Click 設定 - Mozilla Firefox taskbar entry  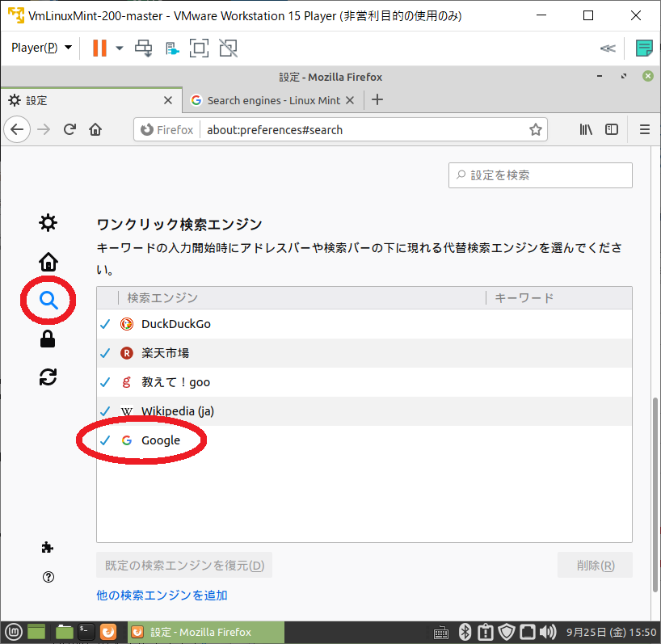206,632
